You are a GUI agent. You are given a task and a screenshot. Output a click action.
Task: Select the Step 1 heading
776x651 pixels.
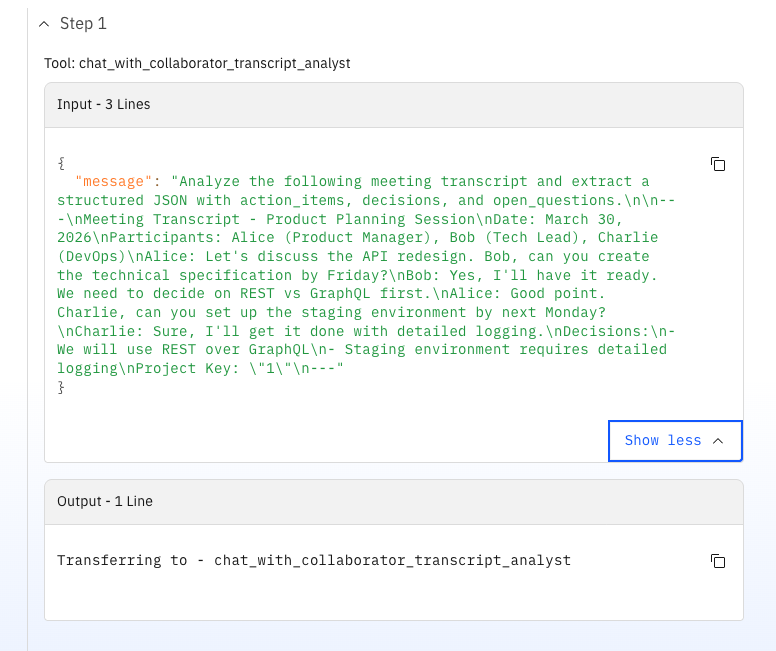83,24
